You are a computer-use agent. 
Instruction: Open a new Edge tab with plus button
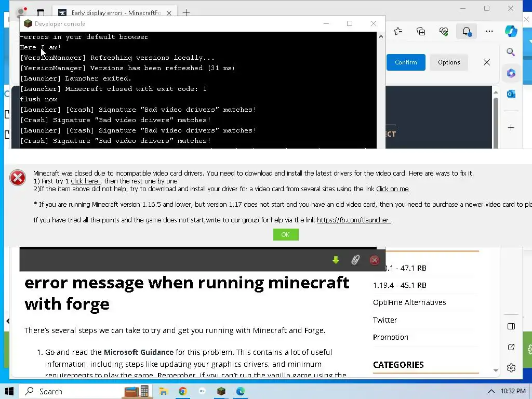186,13
